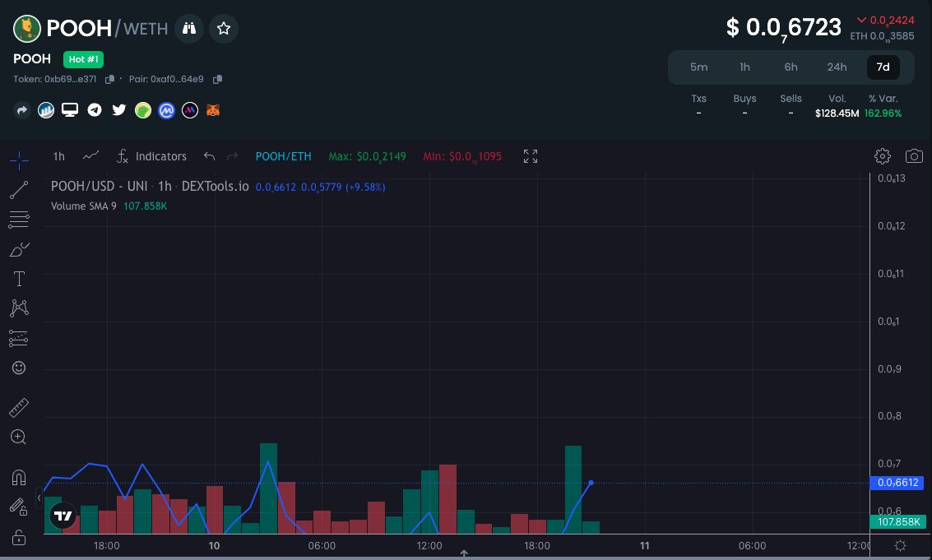This screenshot has height=560, width=932.
Task: Select the 6h stats tab
Action: pyautogui.click(x=791, y=67)
